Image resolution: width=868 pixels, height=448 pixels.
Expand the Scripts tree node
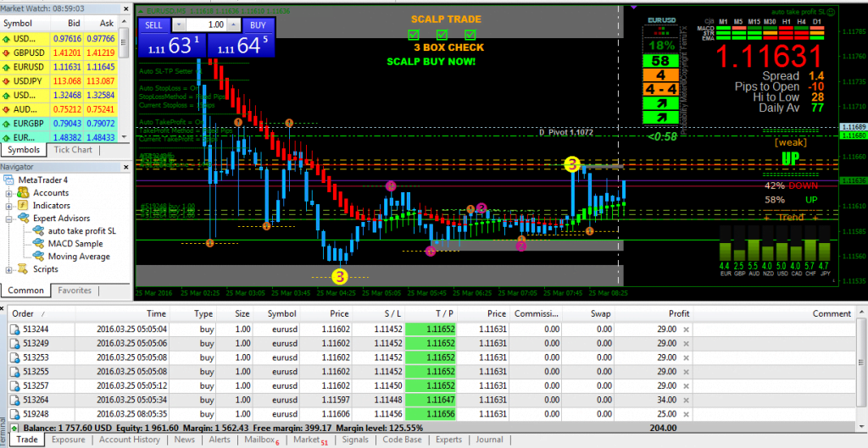8,269
